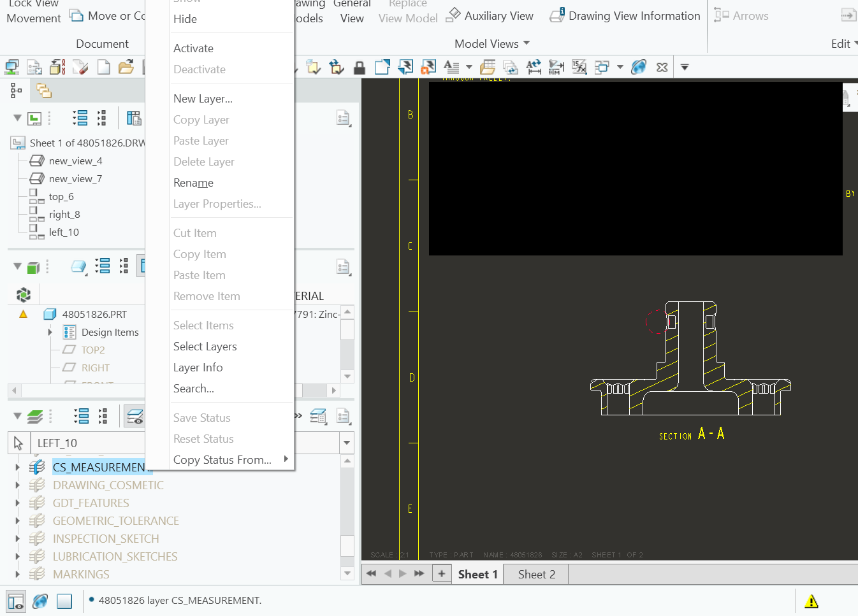The height and width of the screenshot is (616, 858).
Task: Click the Arrows tool in the ribbon
Action: click(x=741, y=15)
